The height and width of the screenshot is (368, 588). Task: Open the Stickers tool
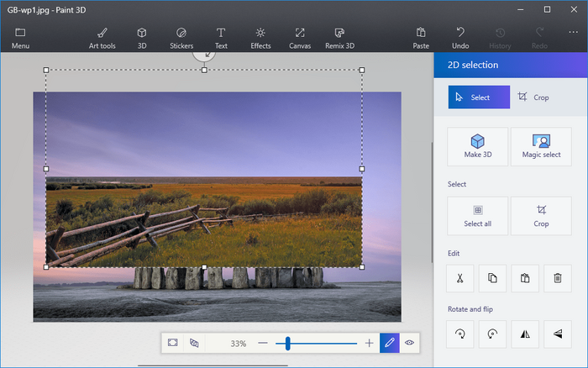tap(181, 38)
